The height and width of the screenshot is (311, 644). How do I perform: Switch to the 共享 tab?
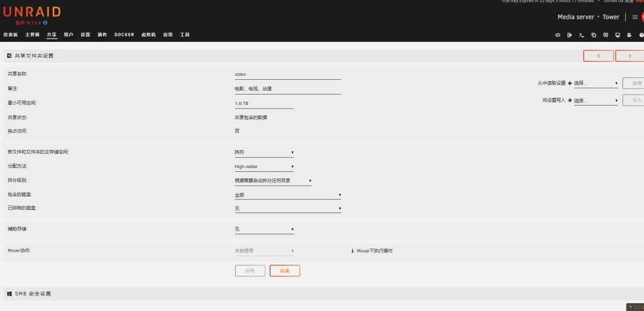[52, 35]
